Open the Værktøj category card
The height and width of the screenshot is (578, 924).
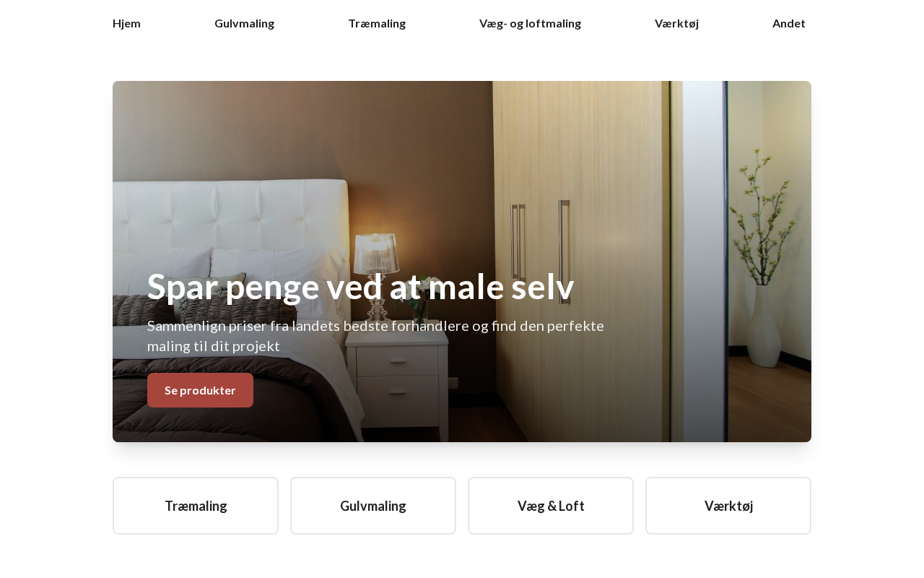pyautogui.click(x=728, y=506)
